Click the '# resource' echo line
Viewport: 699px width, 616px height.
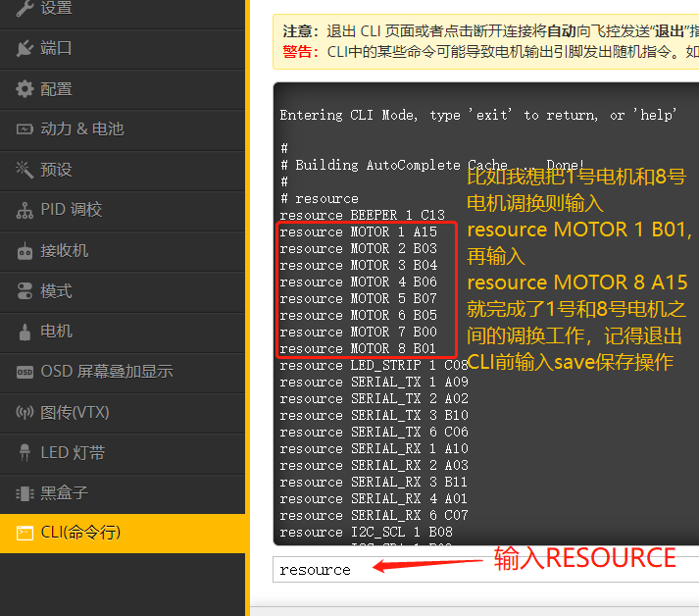point(320,198)
